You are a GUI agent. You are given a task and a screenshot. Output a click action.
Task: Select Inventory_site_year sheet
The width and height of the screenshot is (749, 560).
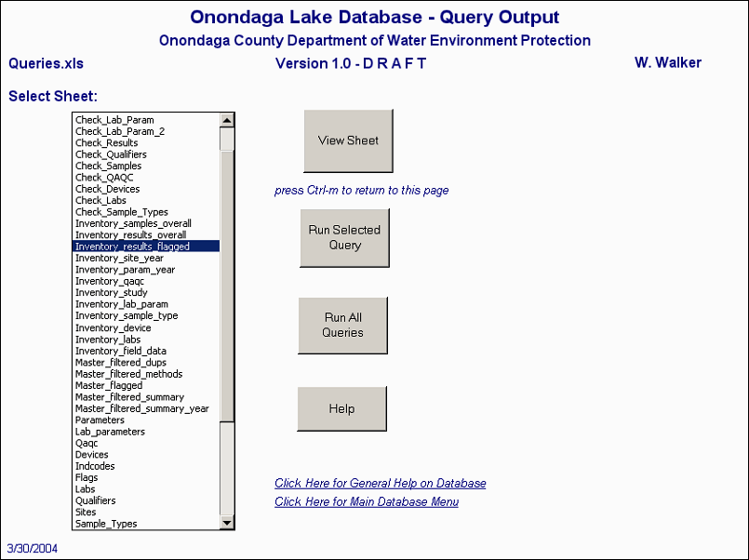(x=146, y=258)
